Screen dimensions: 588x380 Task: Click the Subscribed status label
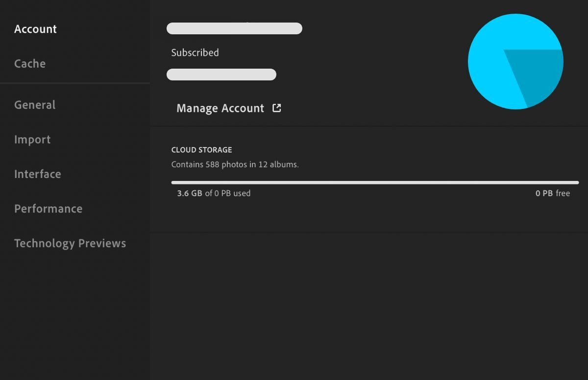tap(195, 52)
